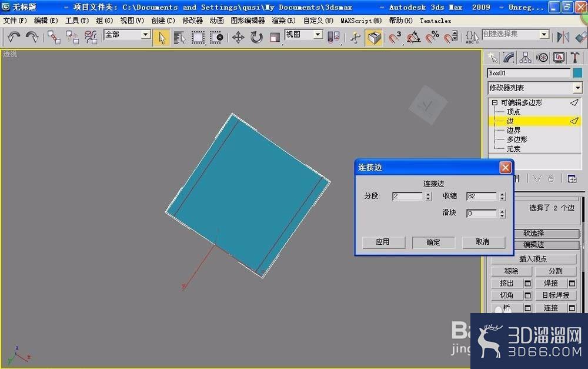Open settings box next to 挤出
This screenshot has width=588, height=369.
point(527,284)
